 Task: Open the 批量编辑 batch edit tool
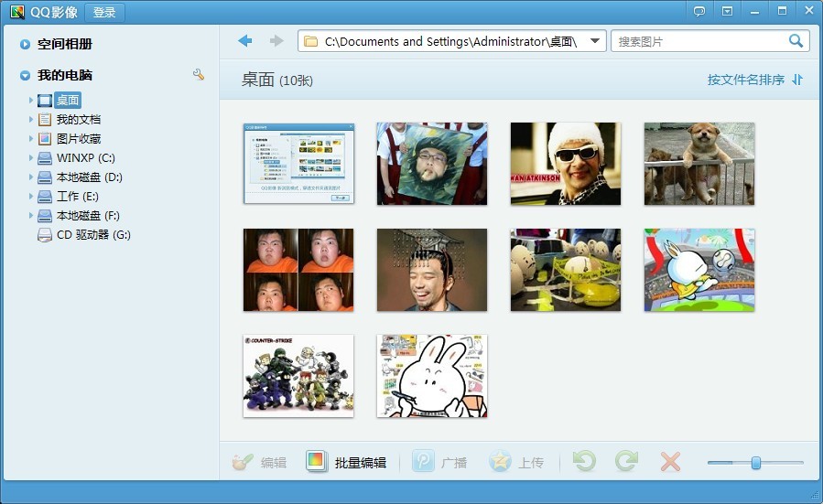click(x=346, y=462)
